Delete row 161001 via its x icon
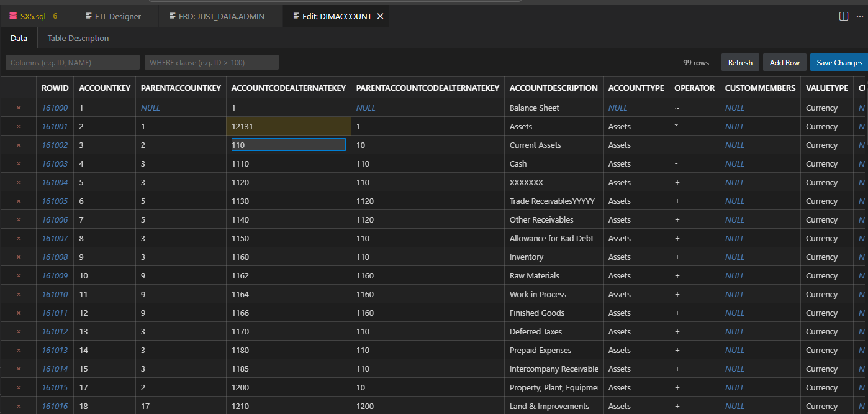 click(x=19, y=126)
